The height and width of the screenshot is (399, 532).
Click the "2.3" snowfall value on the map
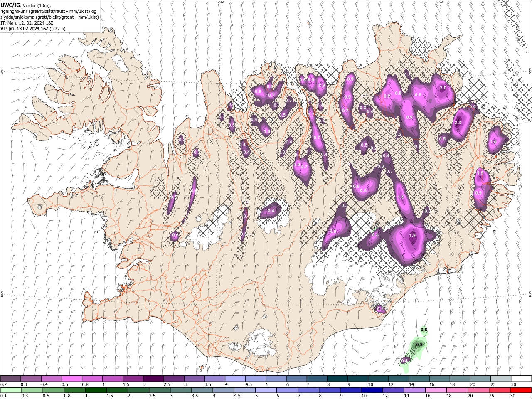458,123
